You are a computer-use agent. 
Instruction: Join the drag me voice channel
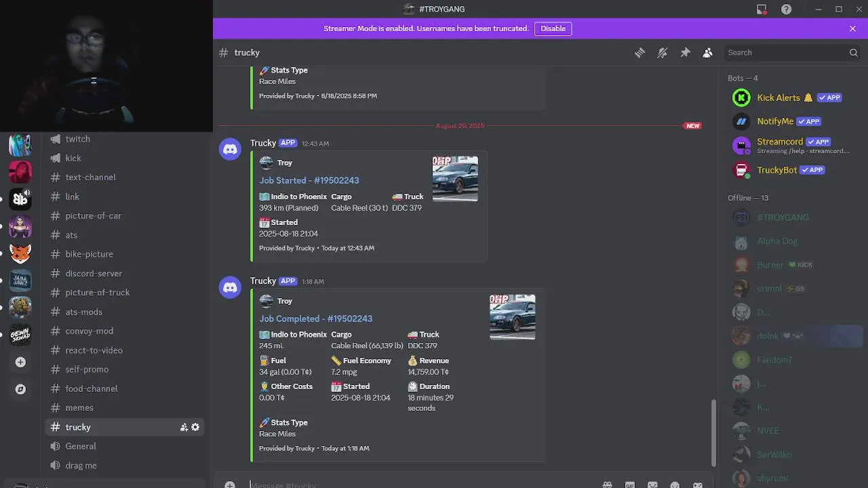point(124,466)
